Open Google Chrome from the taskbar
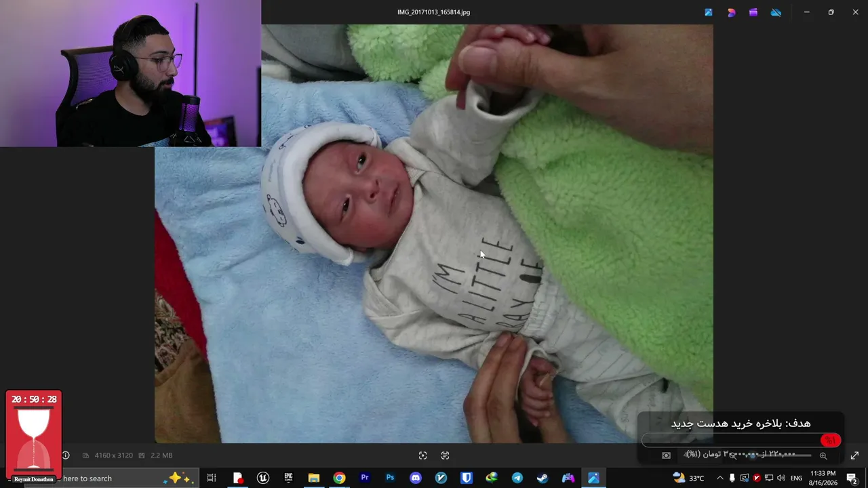This screenshot has width=868, height=488. tap(339, 478)
